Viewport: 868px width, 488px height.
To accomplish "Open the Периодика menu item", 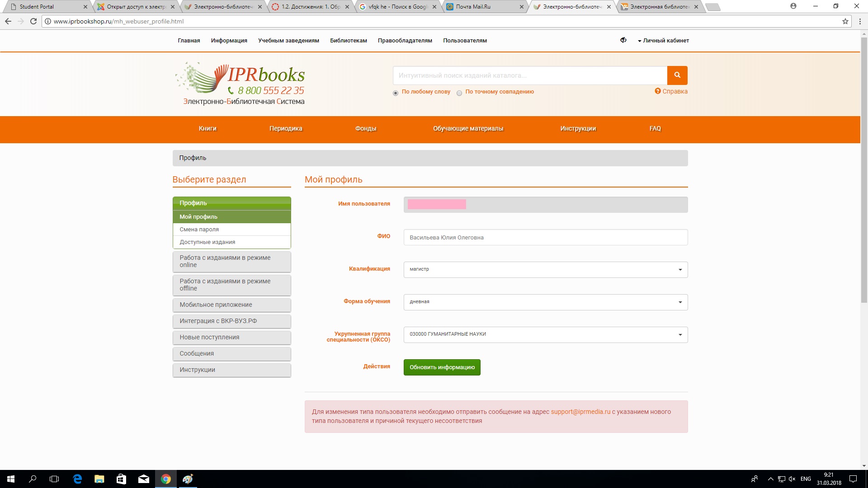I will click(286, 129).
